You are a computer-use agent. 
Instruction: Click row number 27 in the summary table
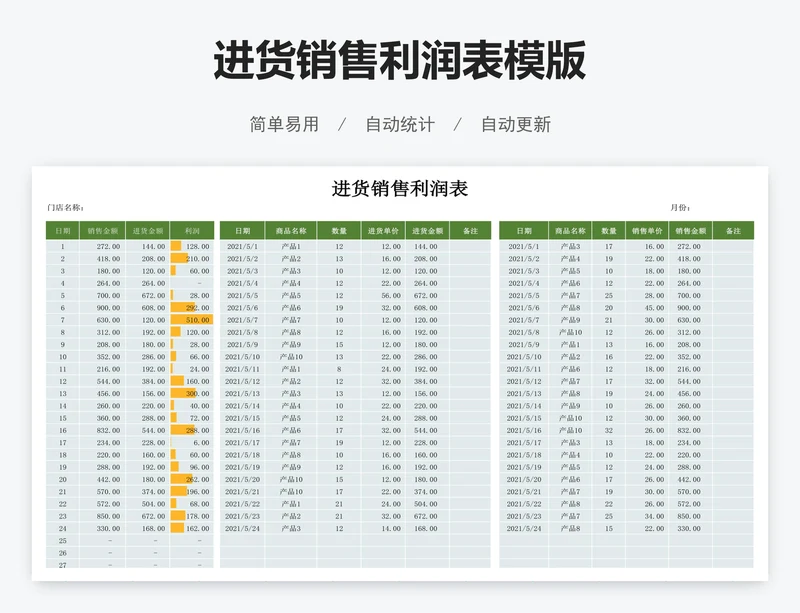coord(63,565)
